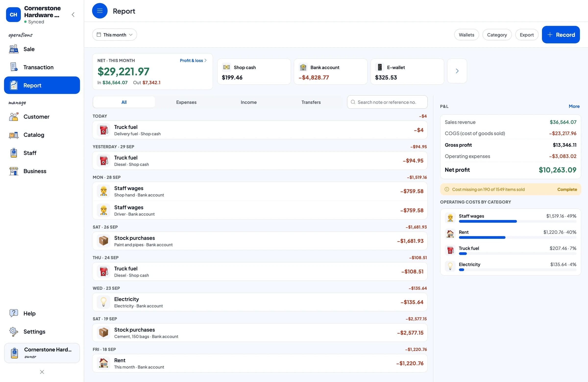This screenshot has height=382, width=588.
Task: Open the Staff wages Shop hand entry
Action: [x=260, y=192]
